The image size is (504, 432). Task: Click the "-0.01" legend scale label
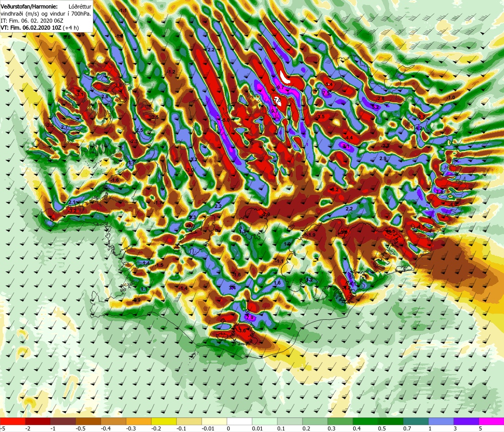pos(209,428)
